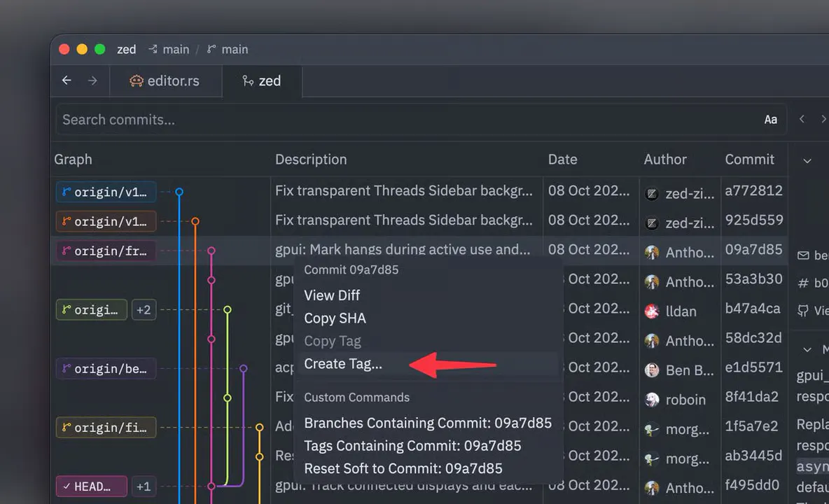Click the lldan author avatar
Screen dimensions: 829x504
coord(652,311)
